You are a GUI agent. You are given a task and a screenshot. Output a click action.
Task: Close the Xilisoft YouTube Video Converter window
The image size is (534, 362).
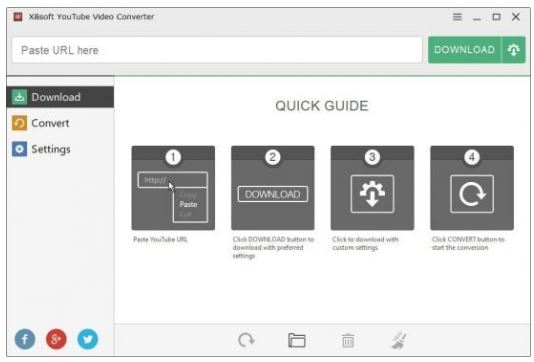click(516, 17)
